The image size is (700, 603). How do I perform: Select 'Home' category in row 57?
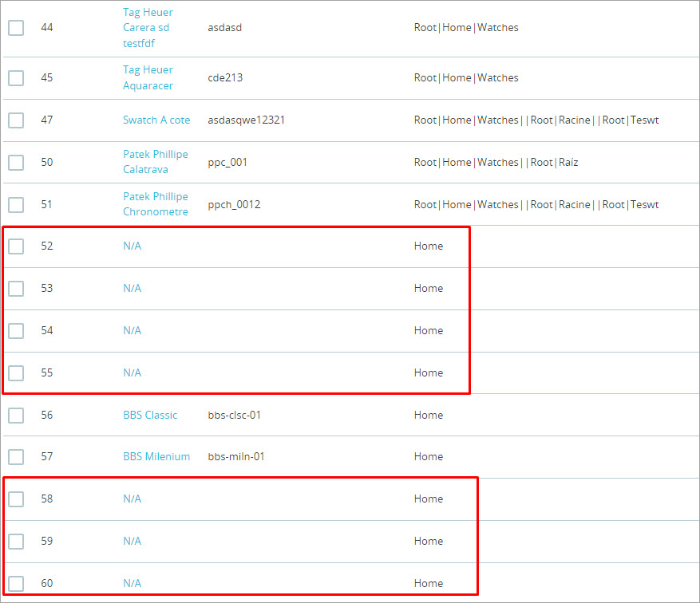click(428, 457)
